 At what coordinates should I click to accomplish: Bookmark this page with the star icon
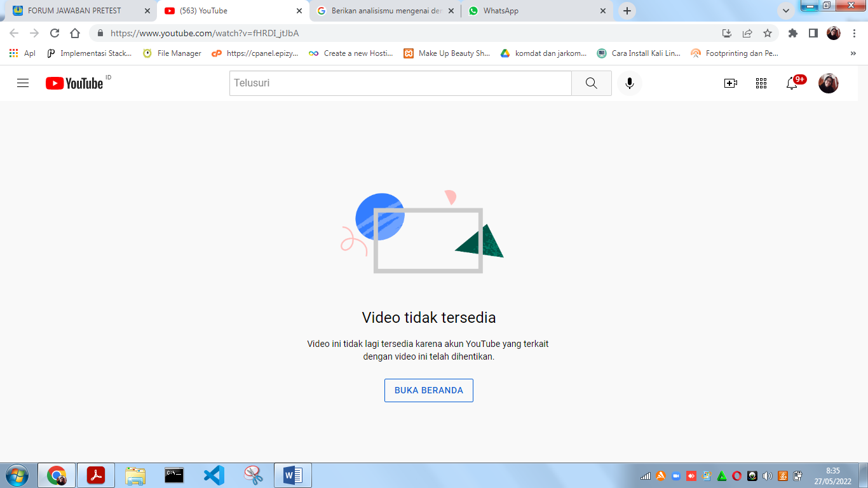coord(768,33)
